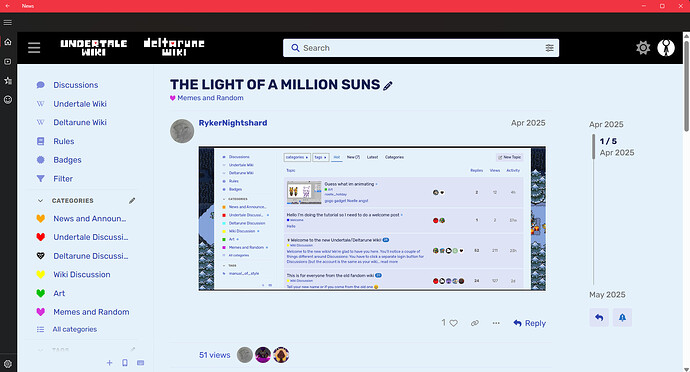The height and width of the screenshot is (372, 690).
Task: Jump to May 2025 on timeline
Action: pyautogui.click(x=607, y=295)
